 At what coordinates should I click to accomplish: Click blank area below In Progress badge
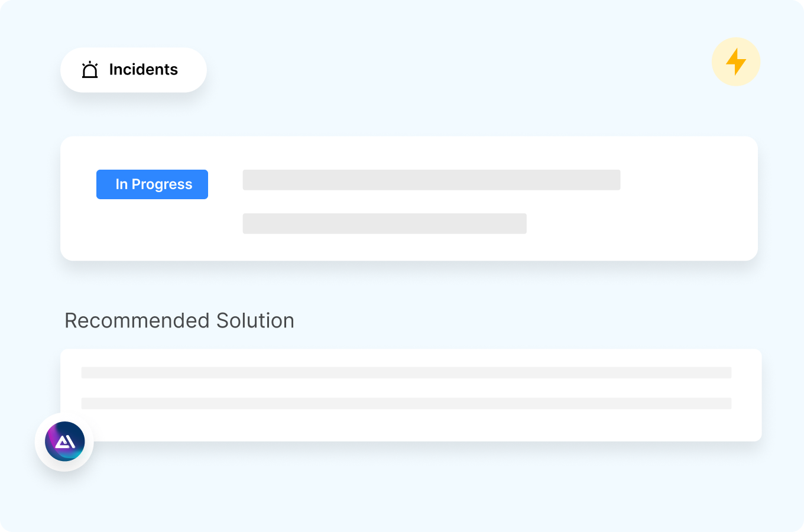[x=152, y=231]
